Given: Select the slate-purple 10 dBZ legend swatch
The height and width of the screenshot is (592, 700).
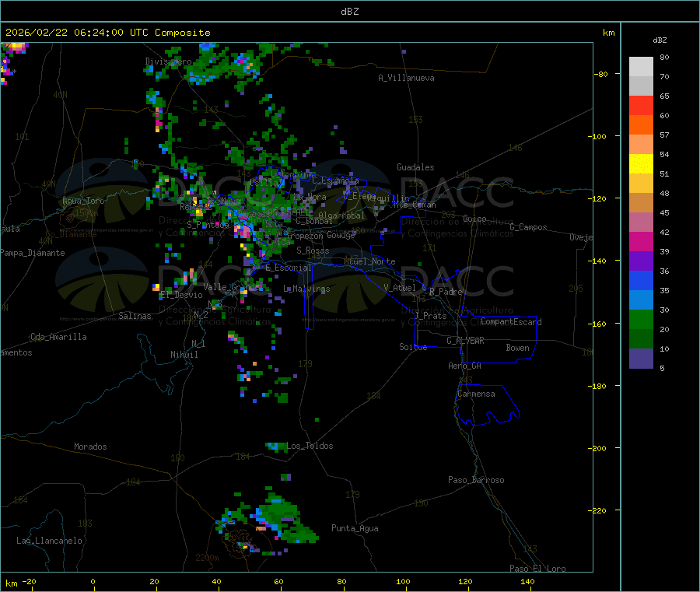Looking at the screenshot, I should click(641, 358).
